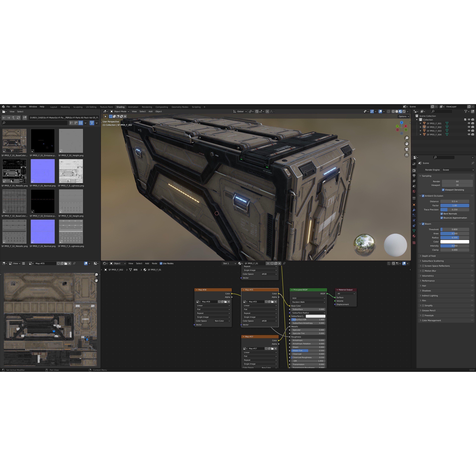
Task: Switch to the UV Editing workspace tab
Action: click(91, 107)
